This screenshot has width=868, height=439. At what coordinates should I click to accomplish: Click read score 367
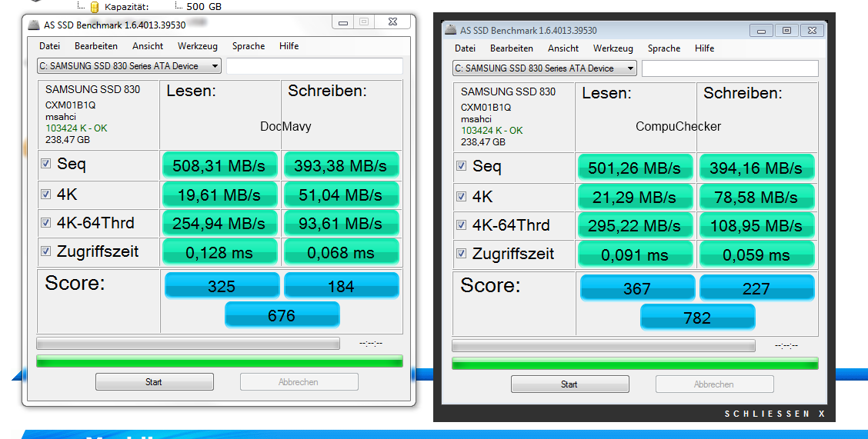pyautogui.click(x=637, y=288)
